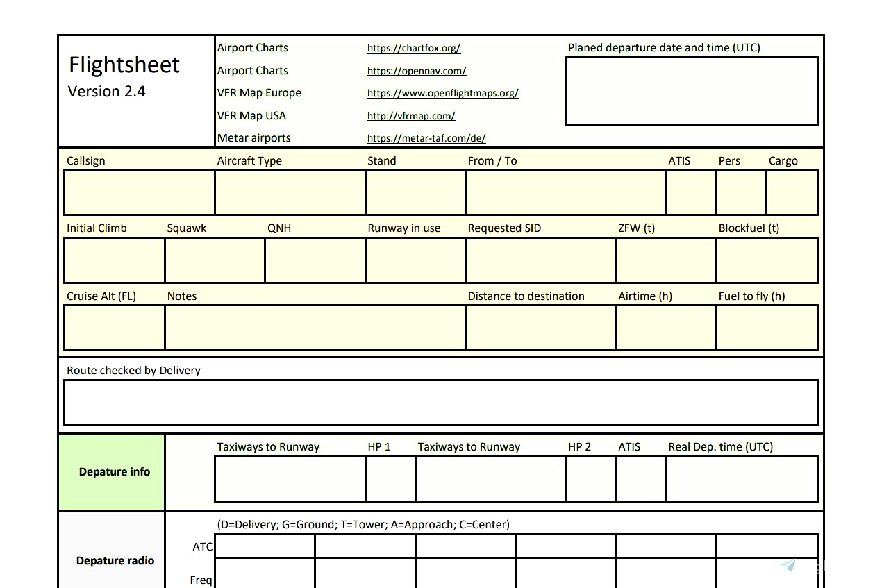Click the Real Dep. time (UTC) field
The image size is (891, 588).
tap(741, 479)
